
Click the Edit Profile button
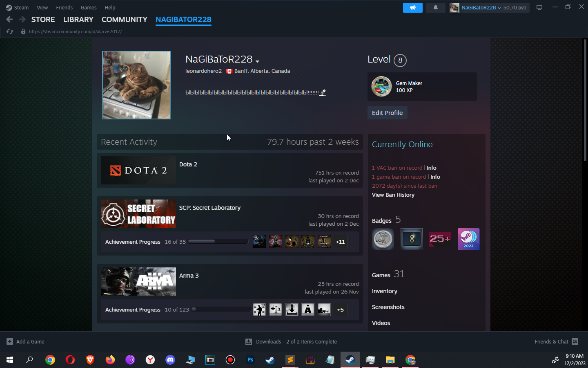(387, 113)
